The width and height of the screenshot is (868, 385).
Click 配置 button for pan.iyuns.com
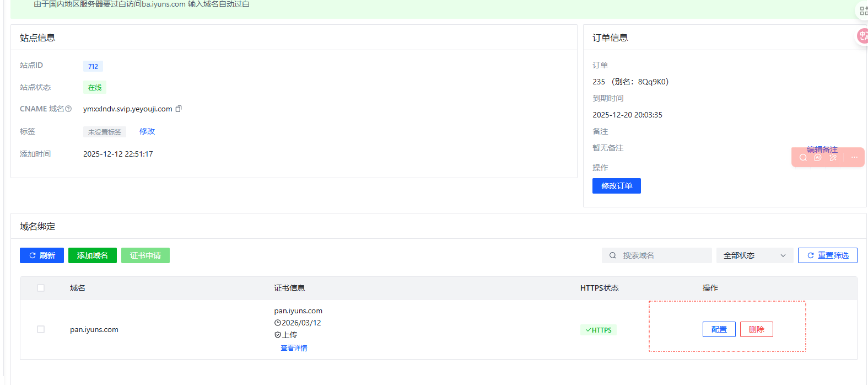pyautogui.click(x=719, y=329)
